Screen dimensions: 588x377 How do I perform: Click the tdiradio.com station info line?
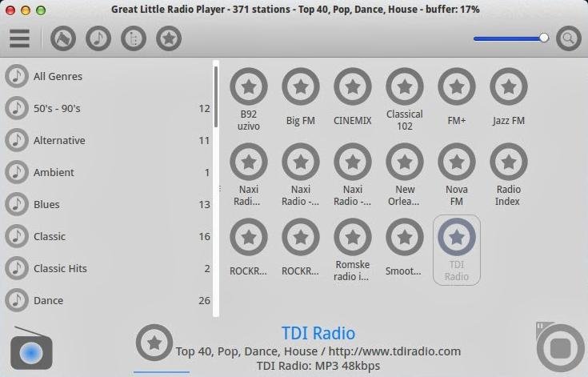318,351
